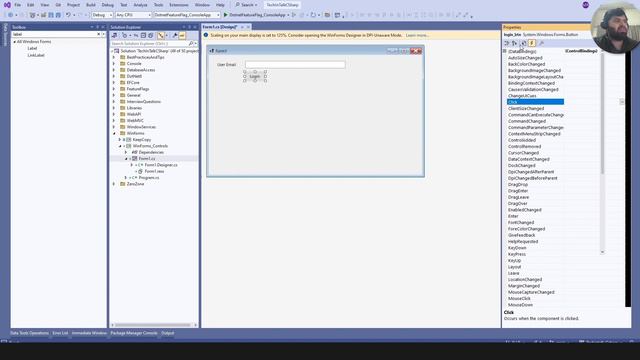The height and width of the screenshot is (360, 640).
Task: Open the Error List tab
Action: pyautogui.click(x=60, y=333)
